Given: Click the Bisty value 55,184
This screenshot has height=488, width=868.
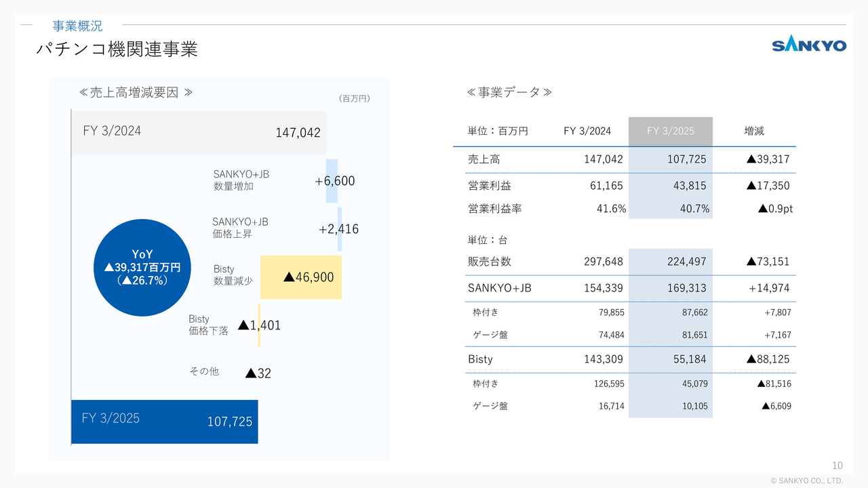Looking at the screenshot, I should [x=689, y=359].
